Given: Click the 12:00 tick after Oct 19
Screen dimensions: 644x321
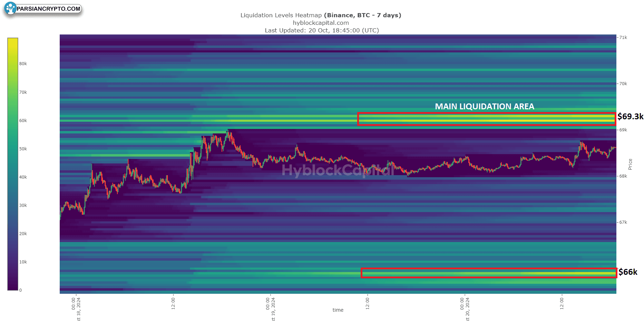Looking at the screenshot, I should [x=368, y=304].
